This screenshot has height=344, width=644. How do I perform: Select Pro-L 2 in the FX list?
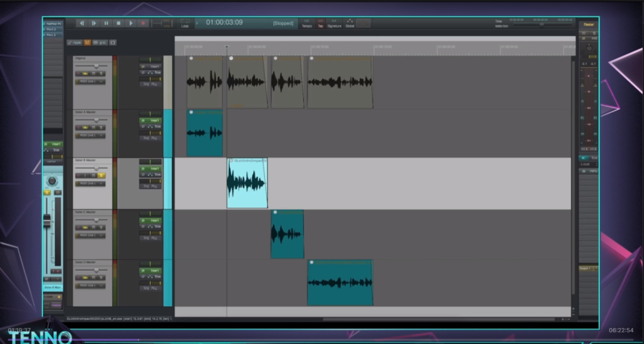coord(53,34)
